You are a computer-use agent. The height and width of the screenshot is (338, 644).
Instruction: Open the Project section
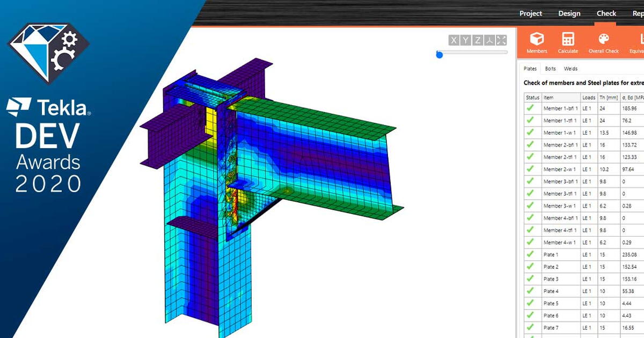[x=530, y=13]
